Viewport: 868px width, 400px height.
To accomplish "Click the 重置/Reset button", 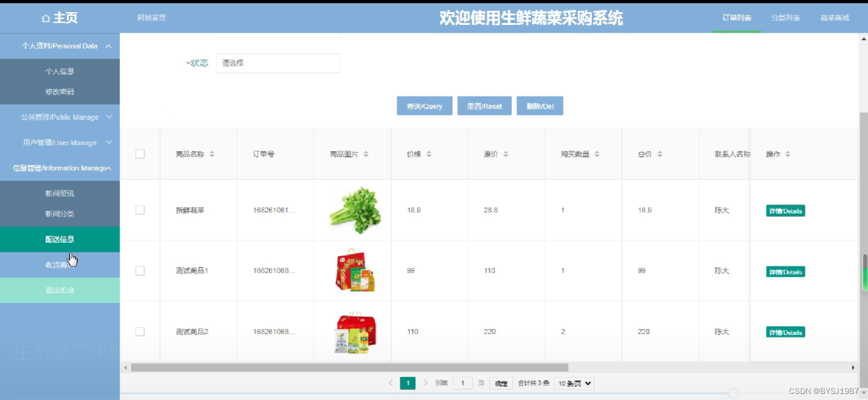I will click(x=484, y=106).
